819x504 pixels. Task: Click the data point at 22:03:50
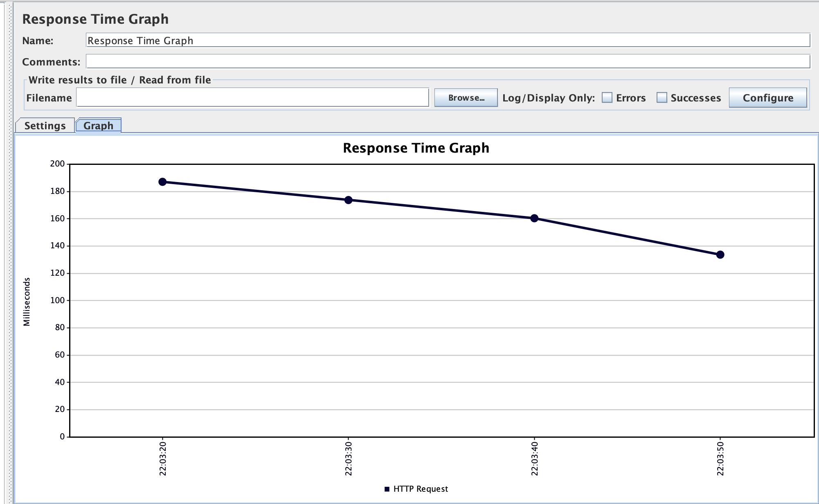(720, 255)
